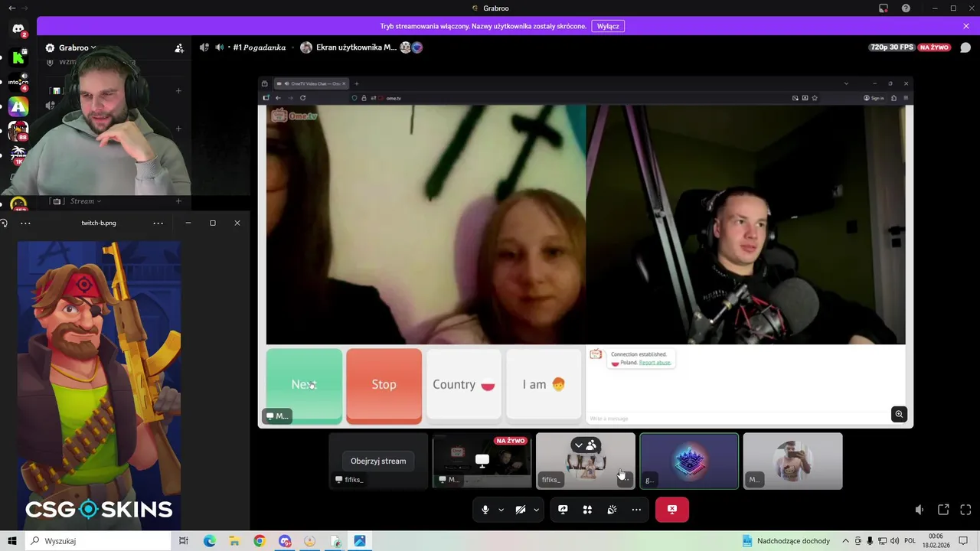Select the glowing cube avatar participant tile
Screen dimensions: 980x551
click(689, 461)
